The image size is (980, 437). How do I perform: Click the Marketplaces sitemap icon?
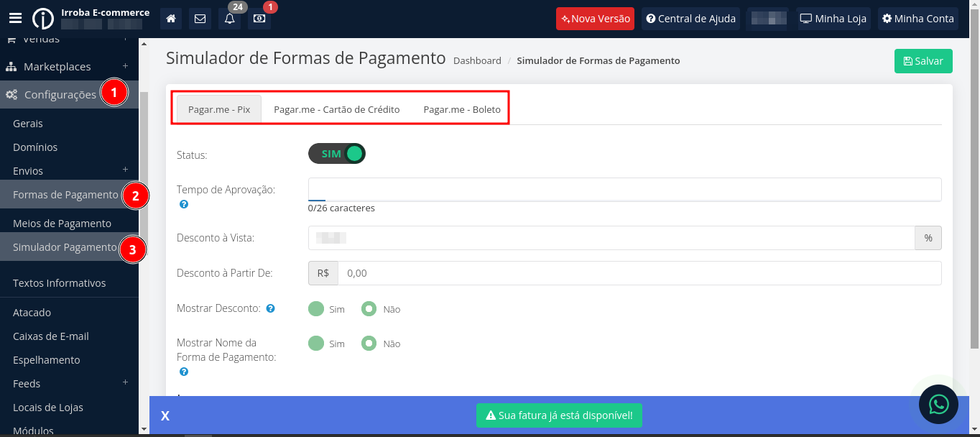click(11, 67)
